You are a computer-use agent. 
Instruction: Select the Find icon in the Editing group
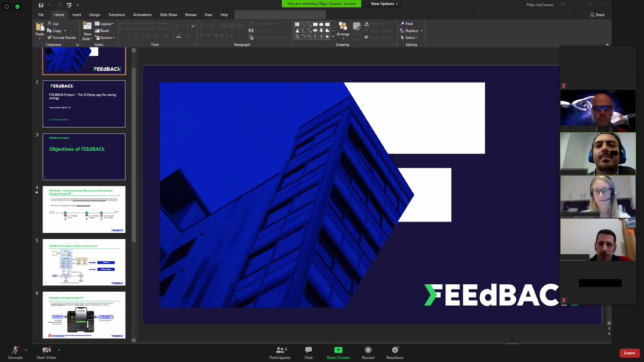coord(401,24)
